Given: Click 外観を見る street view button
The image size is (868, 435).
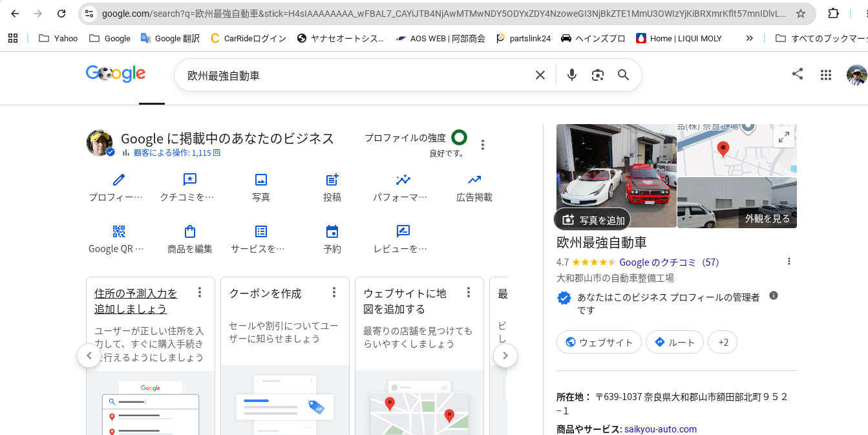Looking at the screenshot, I should click(767, 218).
